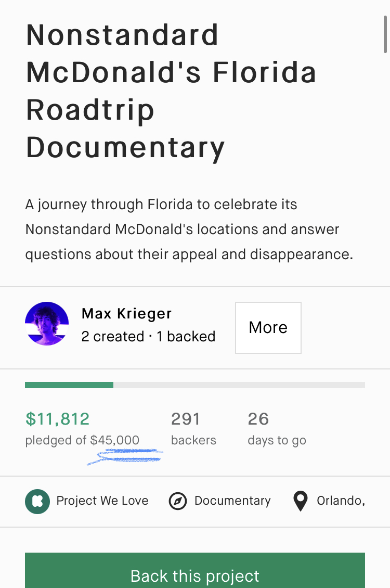
Task: Click the 26 days to go counter
Action: click(258, 419)
